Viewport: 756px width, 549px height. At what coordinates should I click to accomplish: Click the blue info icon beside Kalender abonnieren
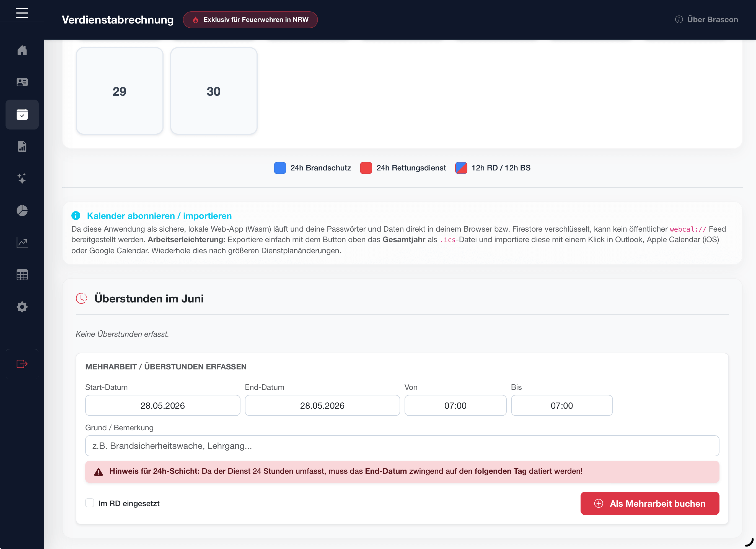(x=76, y=216)
